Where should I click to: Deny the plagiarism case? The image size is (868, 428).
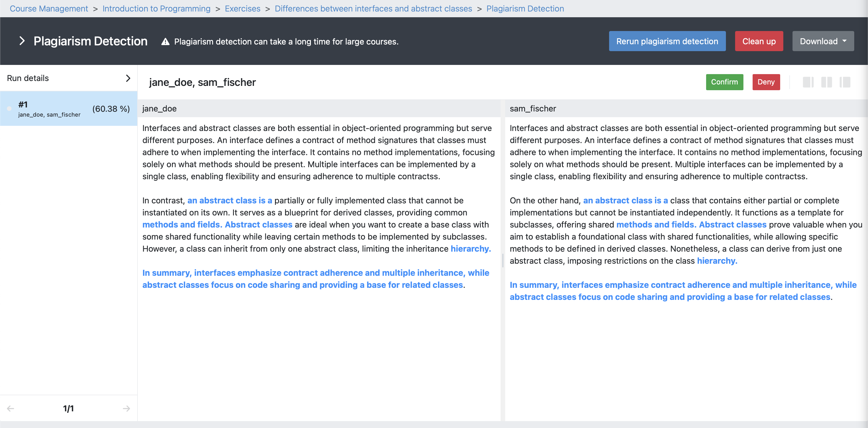coord(766,82)
